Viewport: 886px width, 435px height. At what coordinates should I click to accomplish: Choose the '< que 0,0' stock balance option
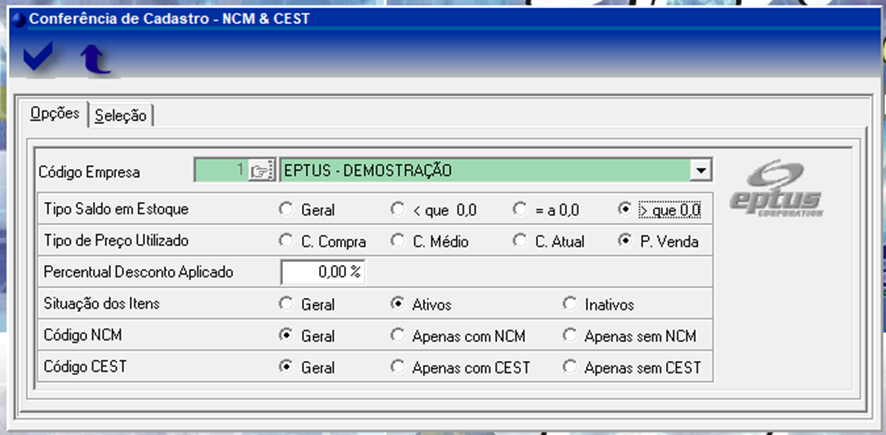[397, 210]
